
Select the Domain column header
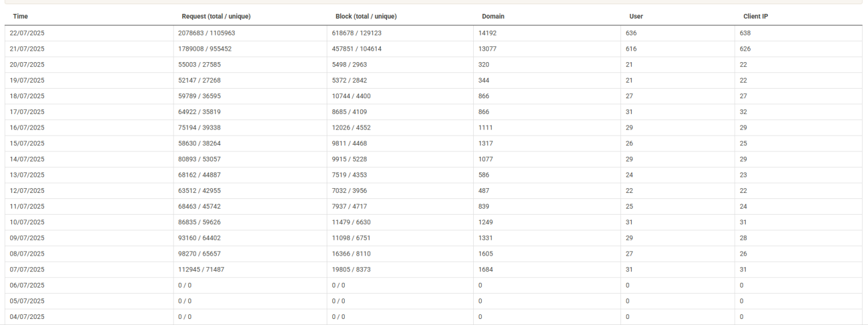click(493, 16)
